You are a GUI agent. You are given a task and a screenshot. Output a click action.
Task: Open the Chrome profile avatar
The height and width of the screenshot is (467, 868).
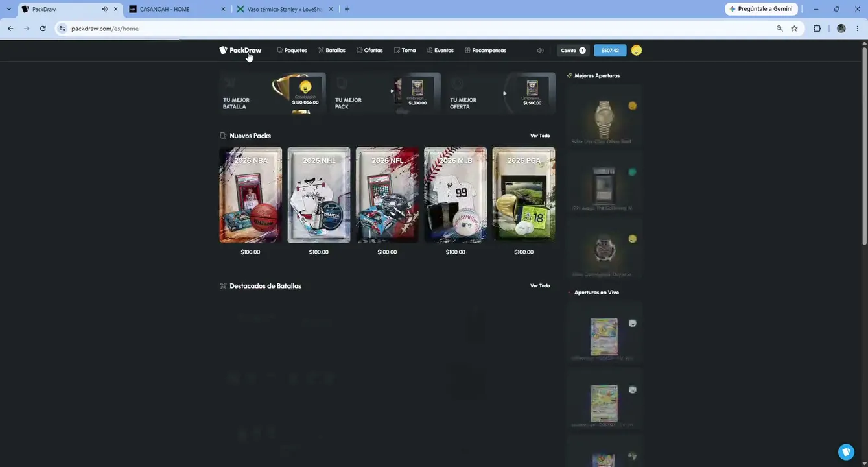click(x=841, y=29)
